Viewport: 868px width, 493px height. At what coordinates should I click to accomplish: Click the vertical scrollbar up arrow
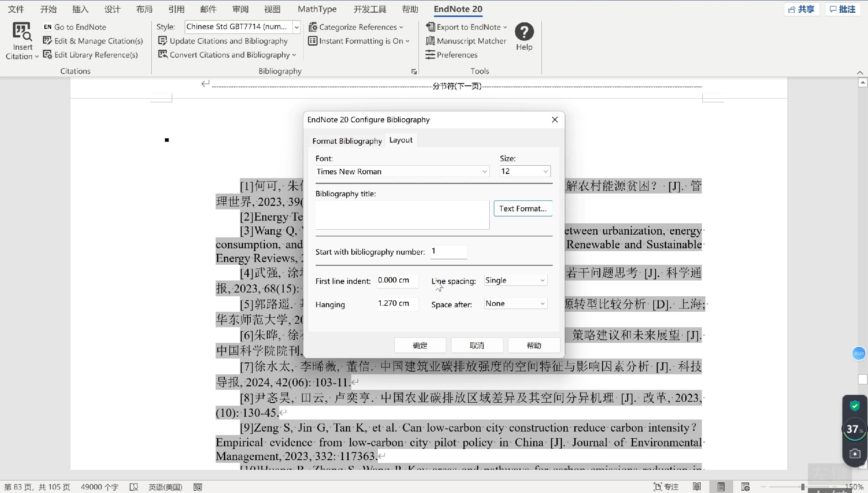pos(863,83)
